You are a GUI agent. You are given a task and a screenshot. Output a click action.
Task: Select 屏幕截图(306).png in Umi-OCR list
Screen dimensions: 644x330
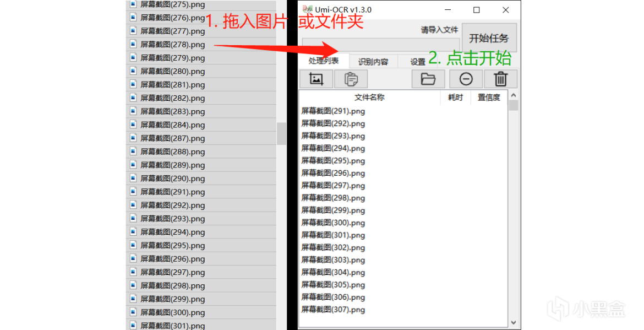[x=333, y=297]
